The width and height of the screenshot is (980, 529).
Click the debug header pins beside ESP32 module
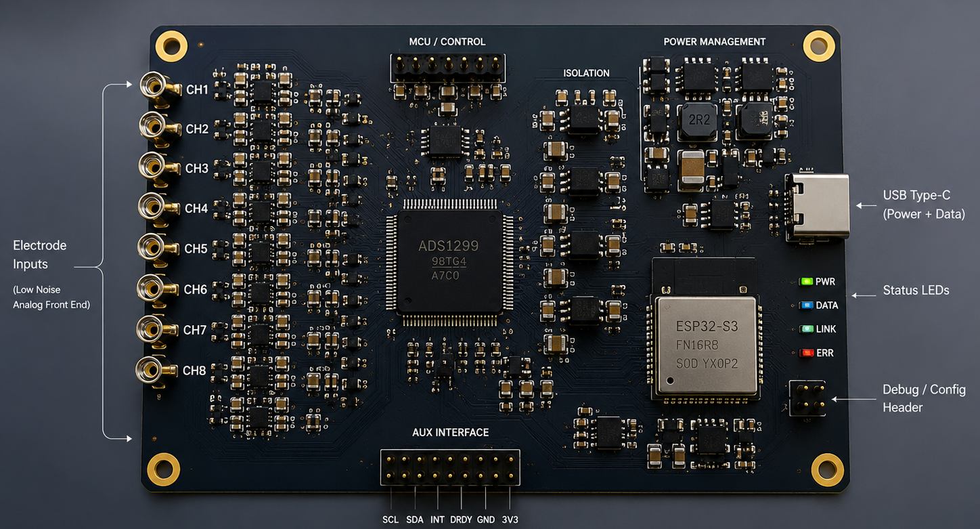coord(807,399)
